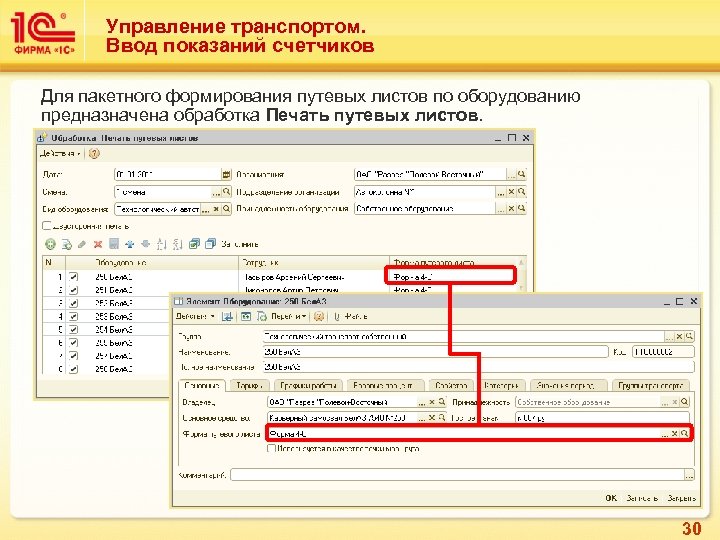This screenshot has width=720, height=540.
Task: Click magnifier icon beside the Смена field
Action: [226, 191]
